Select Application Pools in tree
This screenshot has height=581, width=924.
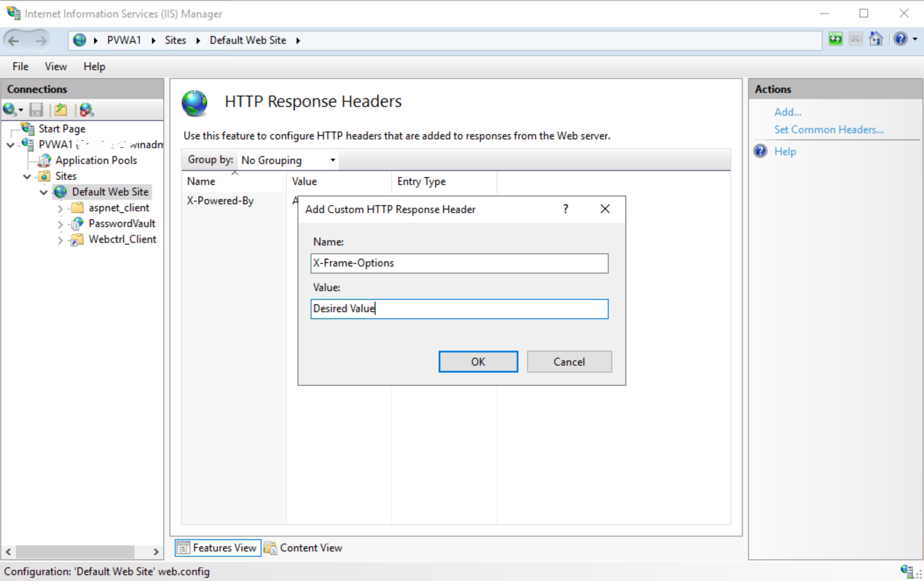(x=96, y=160)
